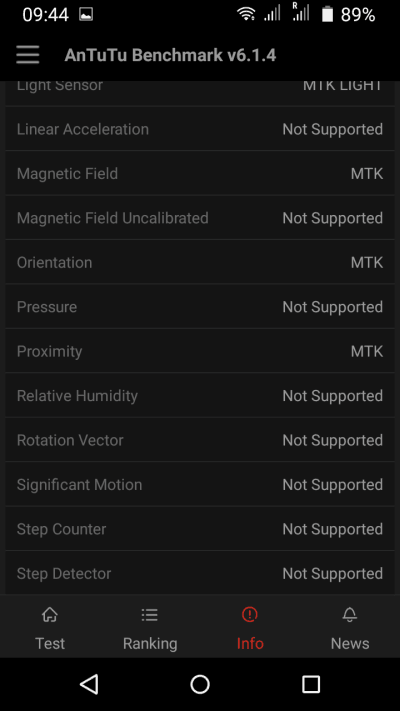Open the hamburger navigation menu
400x711 pixels.
[x=28, y=55]
